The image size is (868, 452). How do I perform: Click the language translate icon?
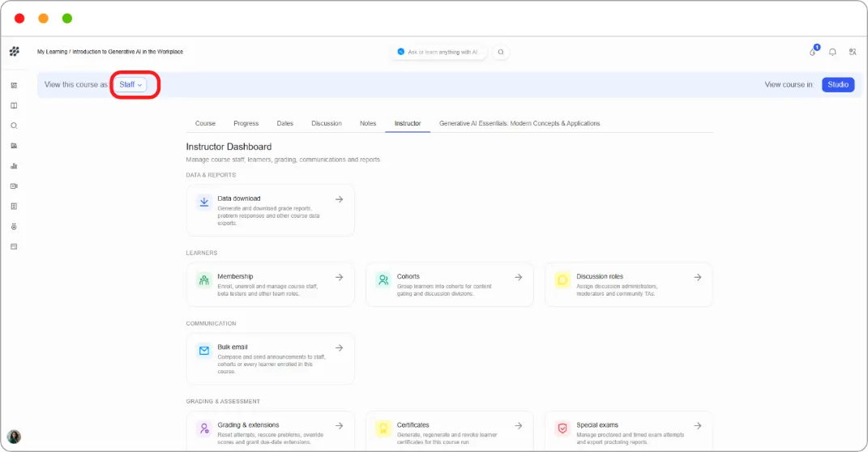click(x=853, y=52)
